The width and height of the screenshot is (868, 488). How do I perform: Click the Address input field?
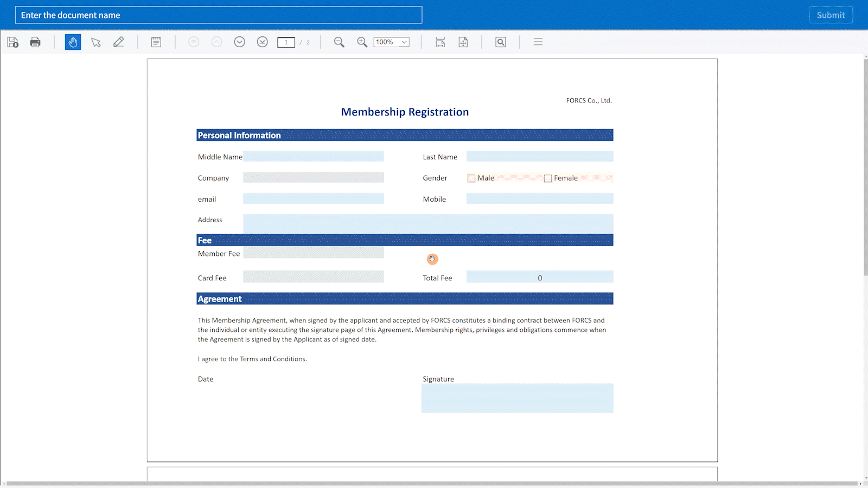428,224
